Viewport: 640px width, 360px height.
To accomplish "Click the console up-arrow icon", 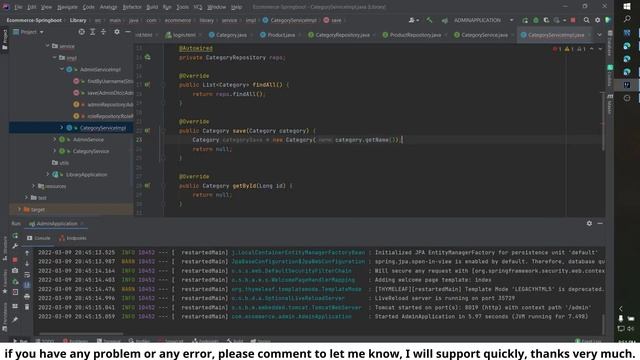I will (x=27, y=253).
